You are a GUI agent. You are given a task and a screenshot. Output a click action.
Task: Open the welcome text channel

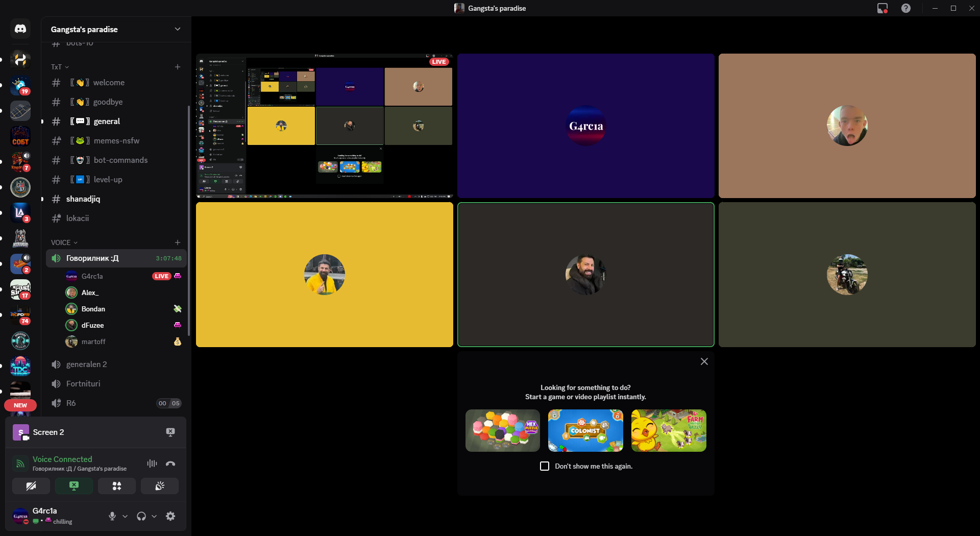(x=116, y=83)
